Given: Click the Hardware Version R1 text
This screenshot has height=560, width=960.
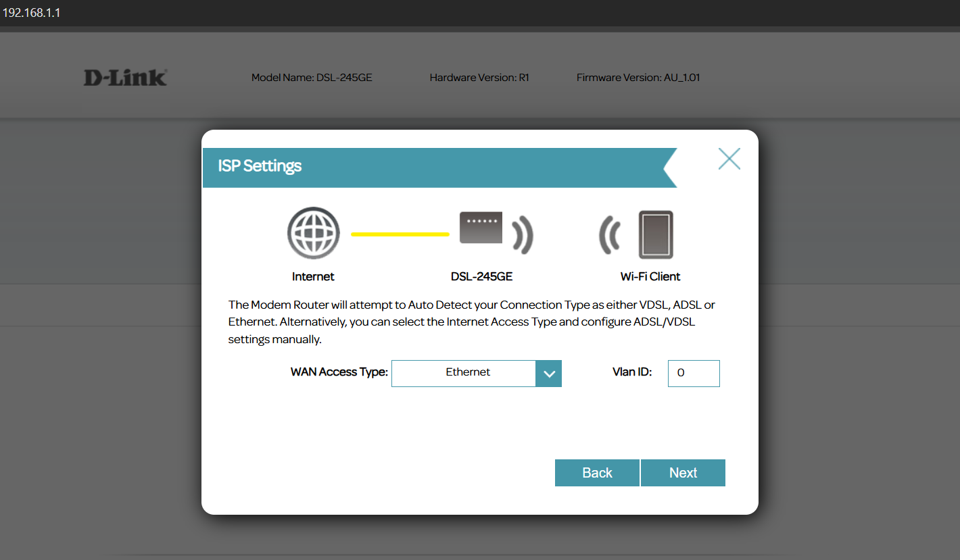Looking at the screenshot, I should point(479,78).
